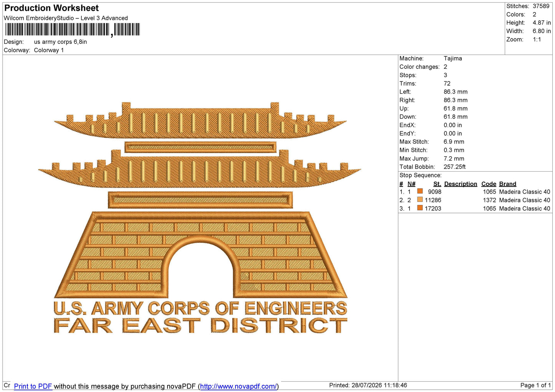Screen dimensions: 555x392
Task: Click the Max Stitch value 6.9 mm
Action: [x=454, y=142]
